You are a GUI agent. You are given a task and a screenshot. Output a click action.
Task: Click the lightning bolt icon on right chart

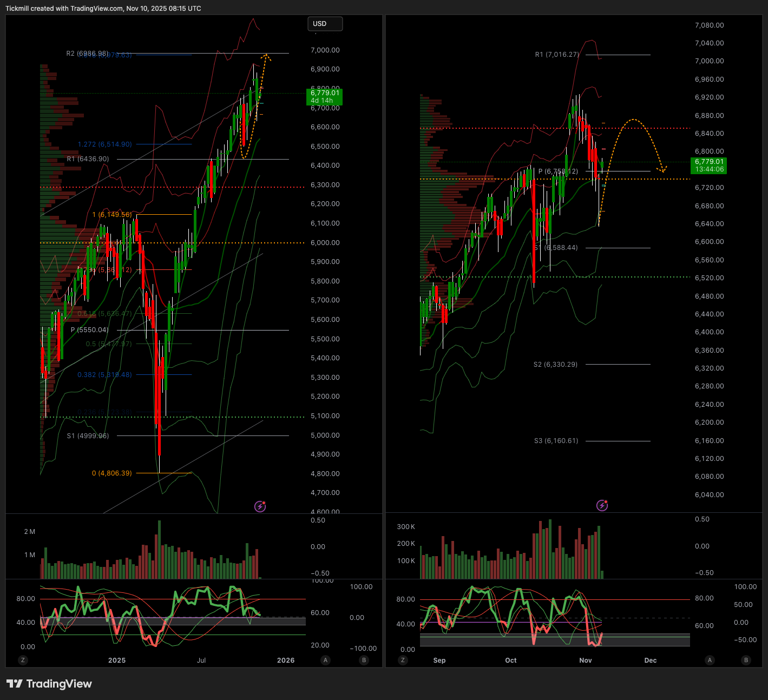pos(602,505)
